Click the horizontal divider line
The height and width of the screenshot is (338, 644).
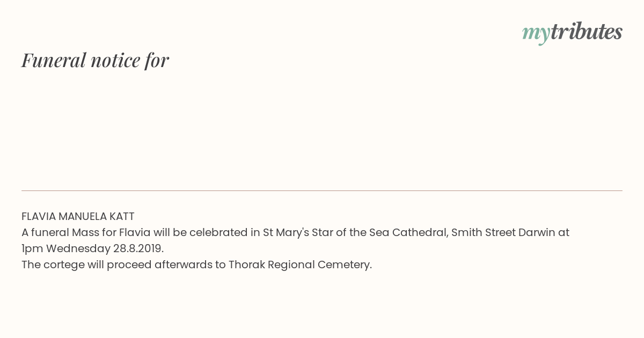coord(322,190)
